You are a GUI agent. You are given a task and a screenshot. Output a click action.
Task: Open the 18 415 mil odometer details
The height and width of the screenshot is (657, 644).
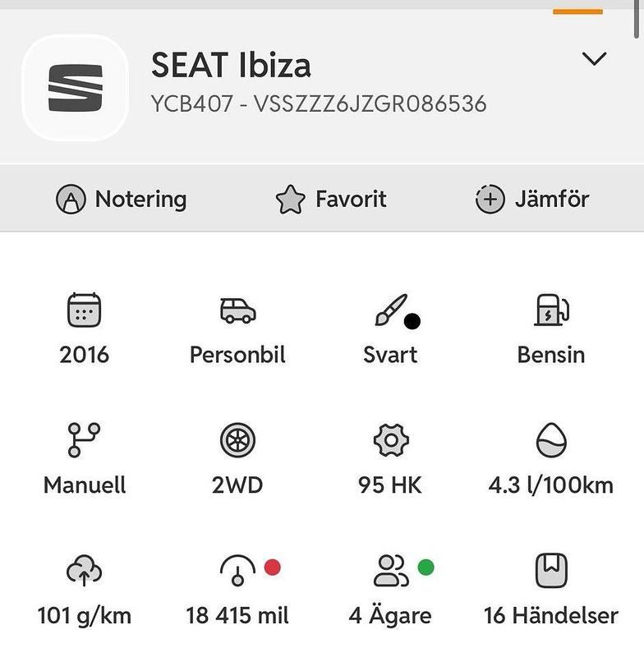[x=237, y=615]
